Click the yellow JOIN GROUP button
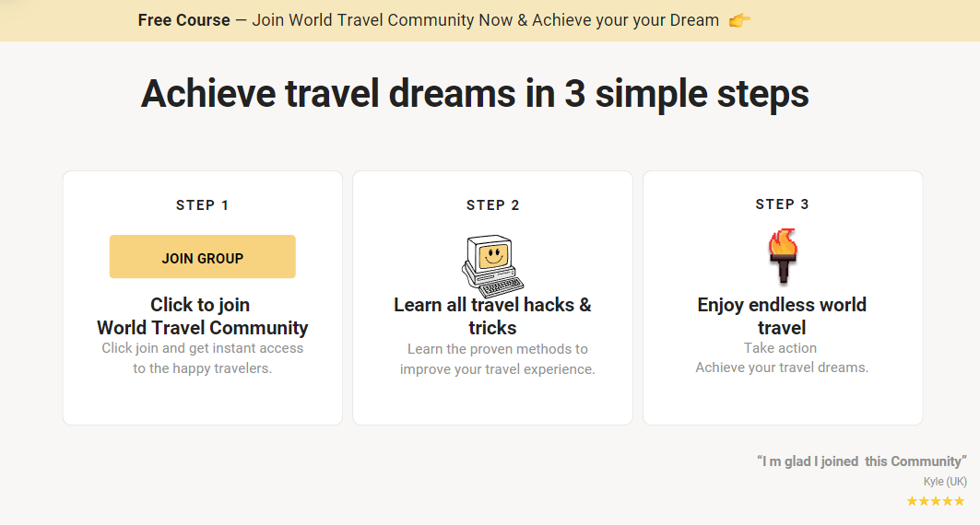This screenshot has height=525, width=980. (203, 257)
